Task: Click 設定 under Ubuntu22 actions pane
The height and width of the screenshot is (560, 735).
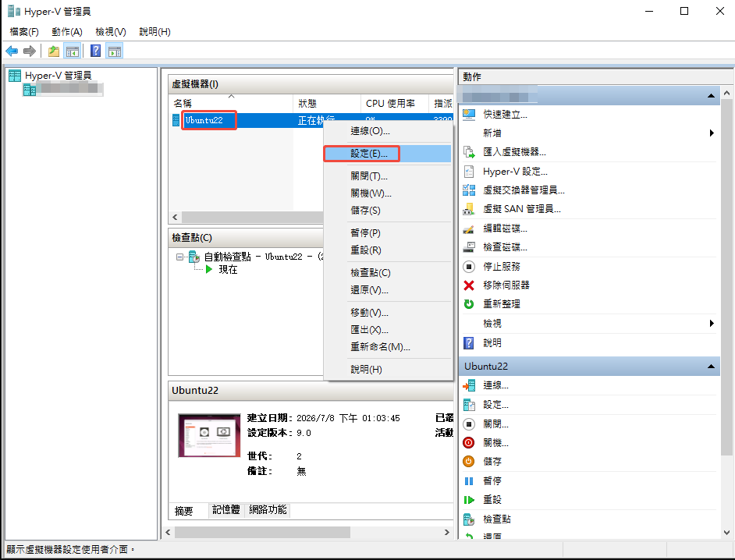Action: click(495, 405)
